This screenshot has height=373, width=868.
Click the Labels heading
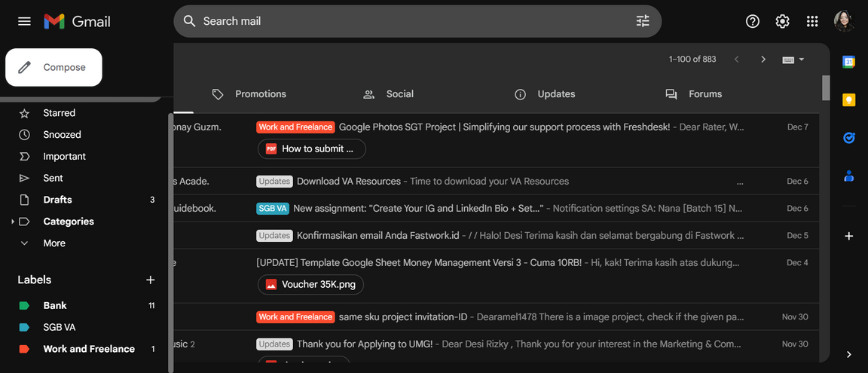pos(35,280)
